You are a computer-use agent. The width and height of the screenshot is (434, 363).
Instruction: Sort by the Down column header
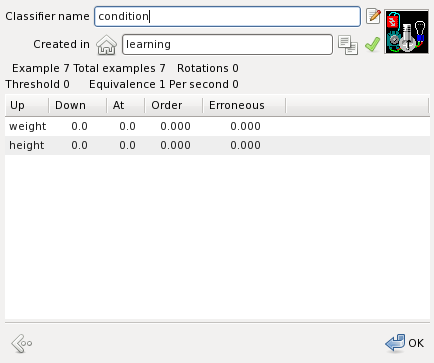pos(78,105)
